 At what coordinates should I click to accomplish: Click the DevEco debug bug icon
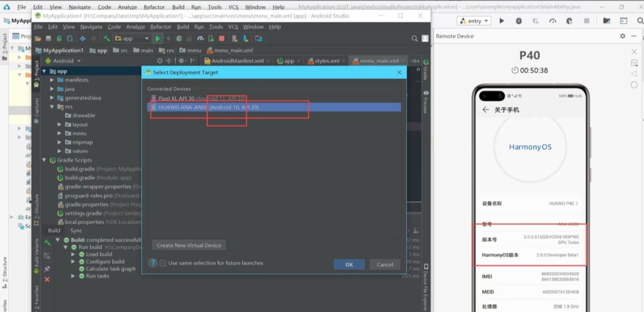point(518,21)
